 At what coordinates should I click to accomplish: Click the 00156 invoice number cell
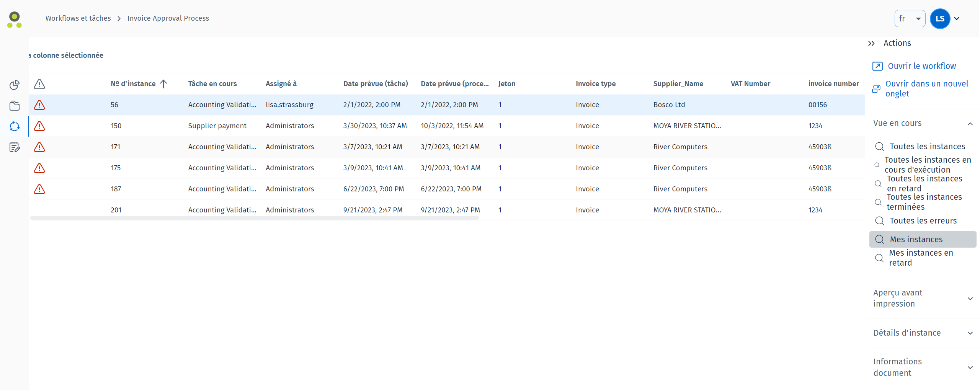pos(818,105)
